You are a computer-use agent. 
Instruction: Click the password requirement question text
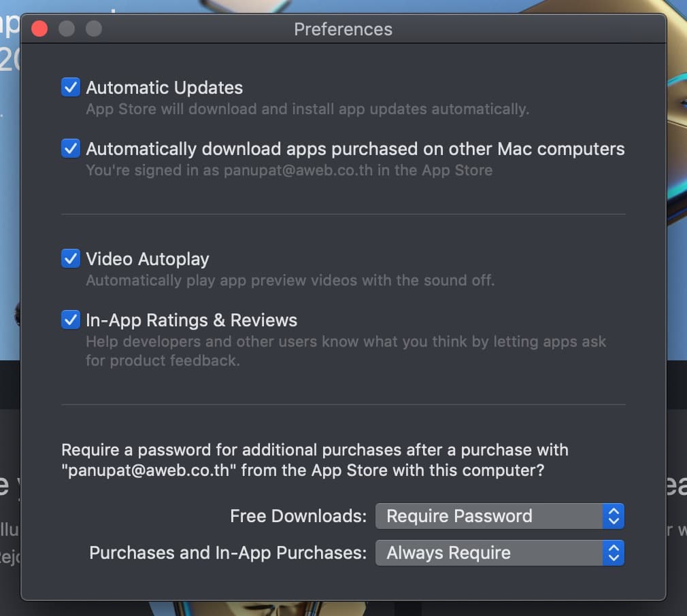pyautogui.click(x=314, y=460)
